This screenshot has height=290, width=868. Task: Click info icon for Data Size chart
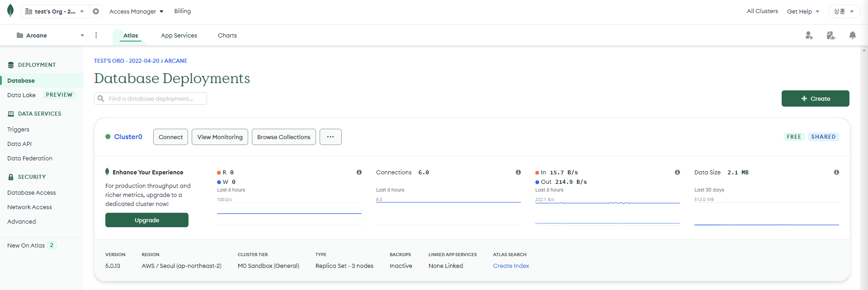point(836,172)
